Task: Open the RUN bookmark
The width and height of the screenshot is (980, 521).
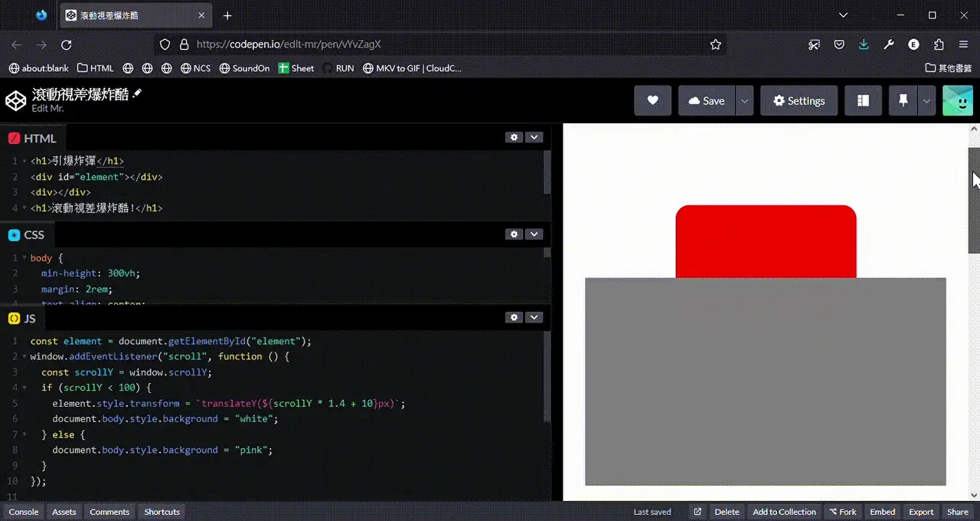Action: 338,68
